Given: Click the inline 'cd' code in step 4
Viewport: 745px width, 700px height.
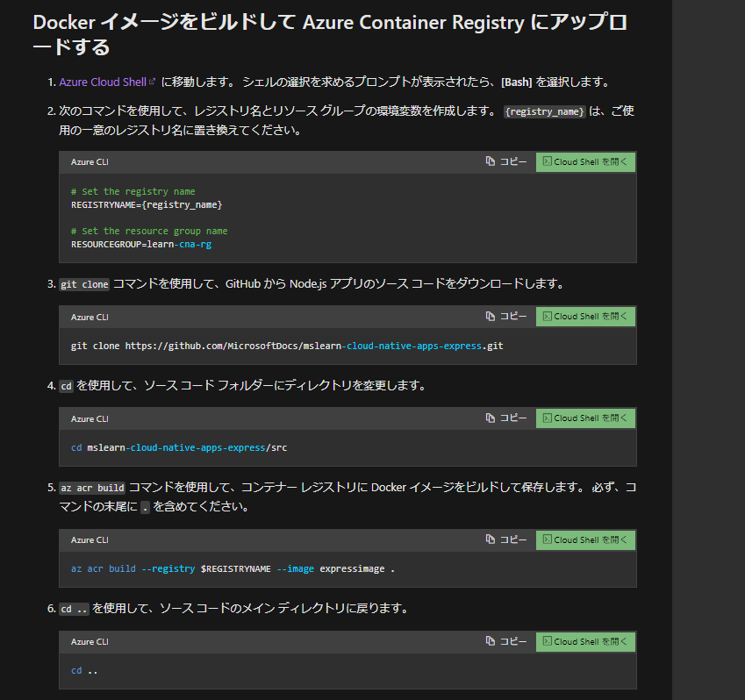Looking at the screenshot, I should 66,386.
